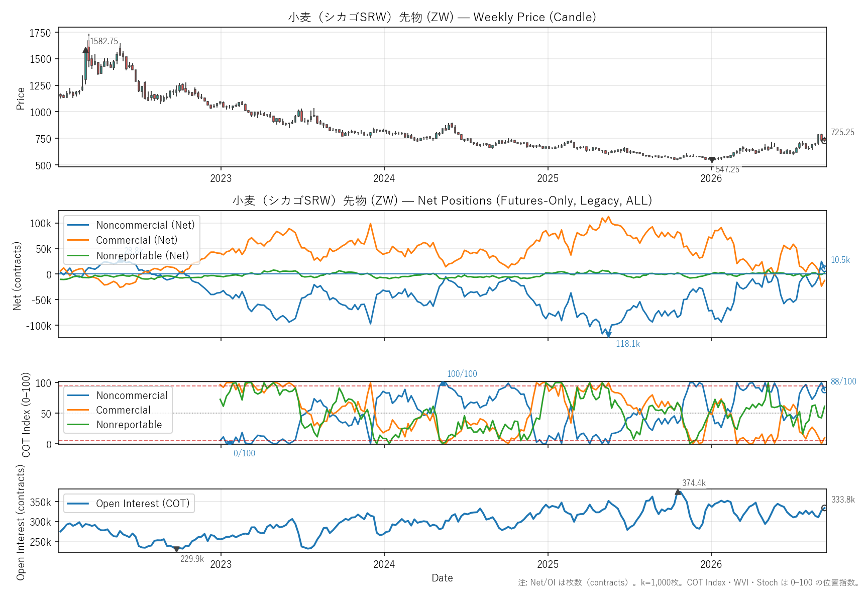The width and height of the screenshot is (868, 593).
Task: Click the 100/100 COT index peak marker
Action: [x=443, y=383]
